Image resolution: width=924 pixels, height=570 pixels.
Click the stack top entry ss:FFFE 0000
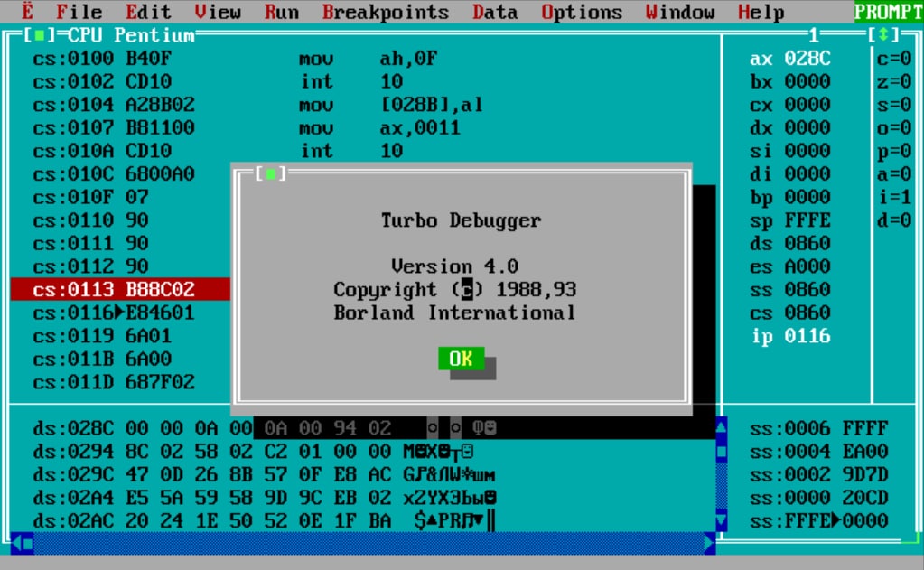(x=819, y=520)
